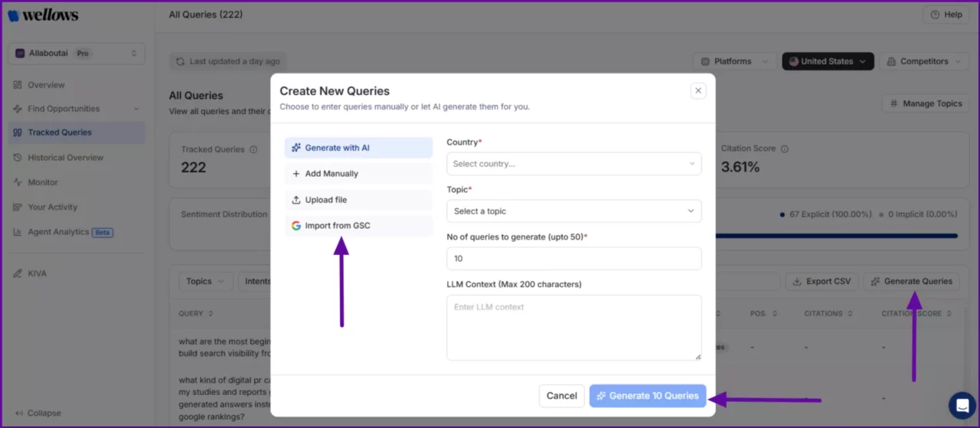The width and height of the screenshot is (980, 428).
Task: Click the Your Activity icon
Action: click(x=18, y=207)
